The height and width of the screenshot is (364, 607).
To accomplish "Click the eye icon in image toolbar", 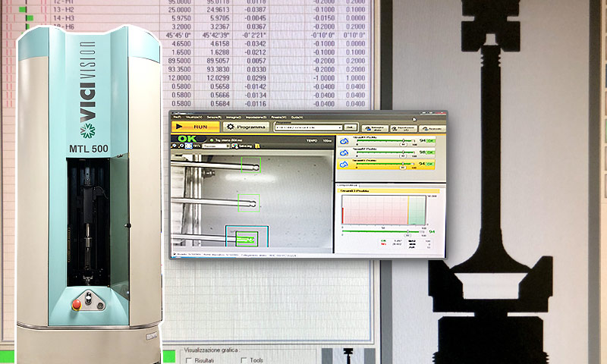I will 175,146.
